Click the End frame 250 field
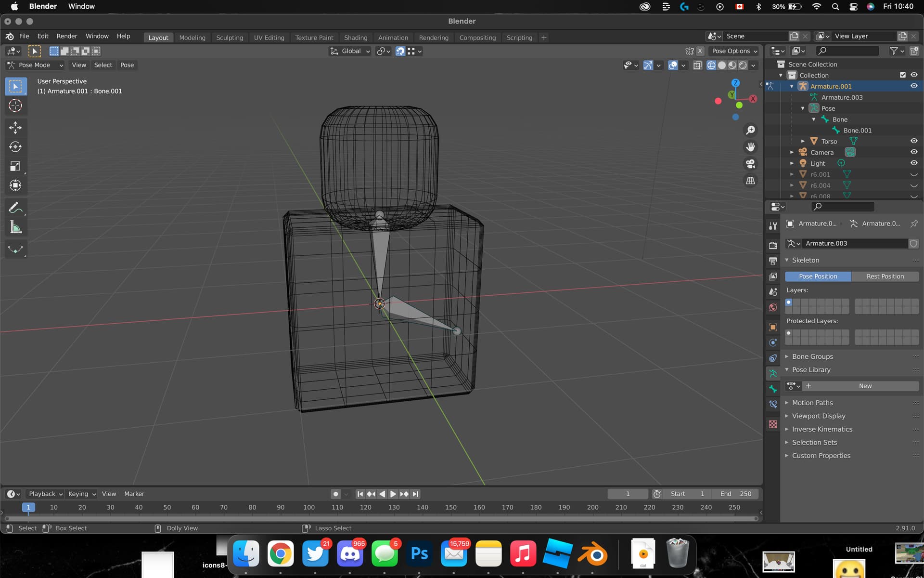The image size is (924, 578). (x=736, y=494)
